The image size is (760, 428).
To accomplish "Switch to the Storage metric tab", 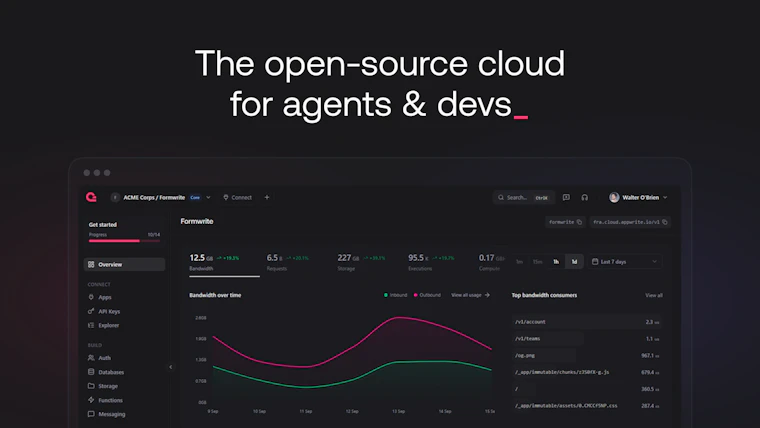I will point(361,262).
